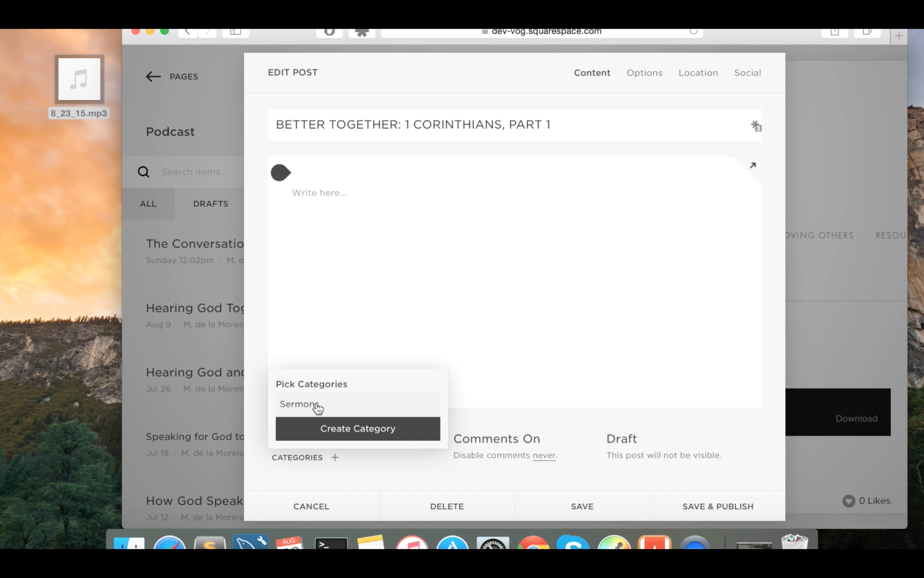
Task: Open the Comments On setting
Action: click(497, 439)
